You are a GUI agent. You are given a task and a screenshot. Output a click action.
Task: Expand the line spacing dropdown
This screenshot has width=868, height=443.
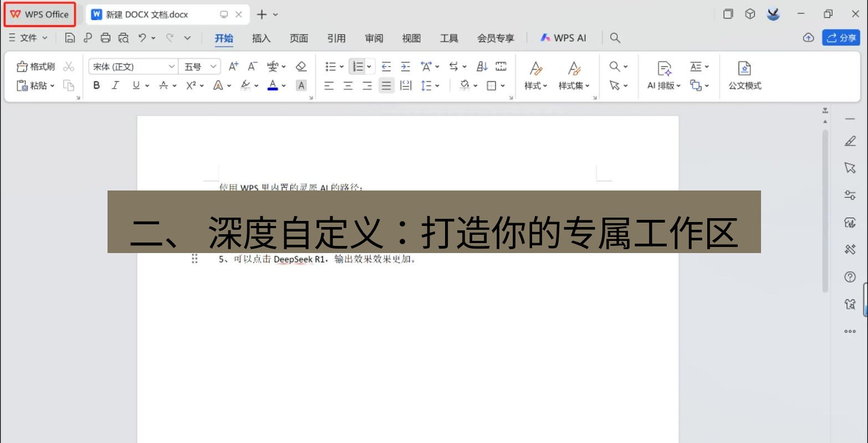437,85
